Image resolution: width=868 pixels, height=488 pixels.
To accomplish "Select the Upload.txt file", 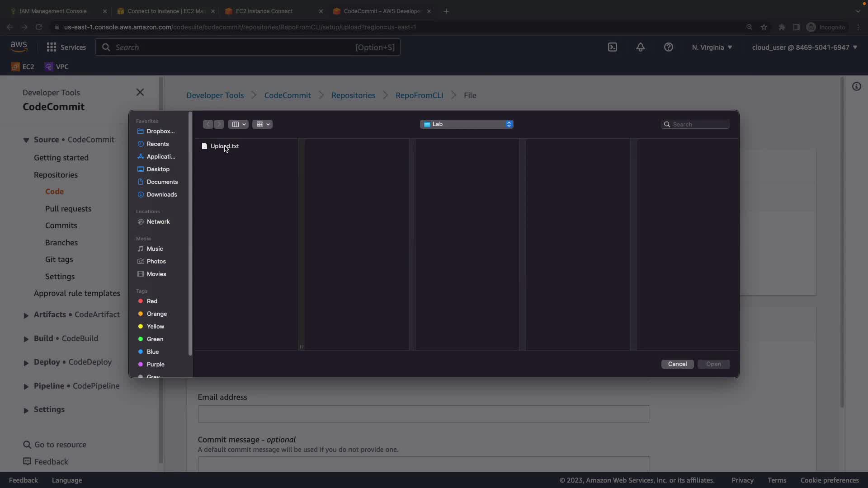I will 224,146.
